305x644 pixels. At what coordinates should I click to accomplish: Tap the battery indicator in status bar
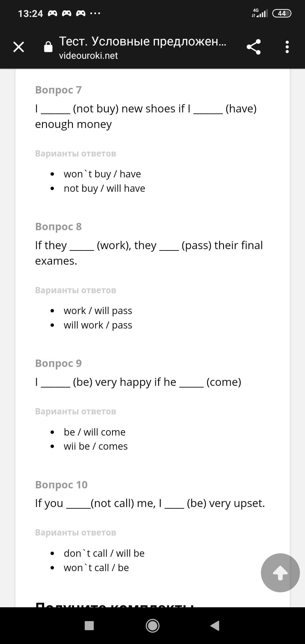(282, 13)
